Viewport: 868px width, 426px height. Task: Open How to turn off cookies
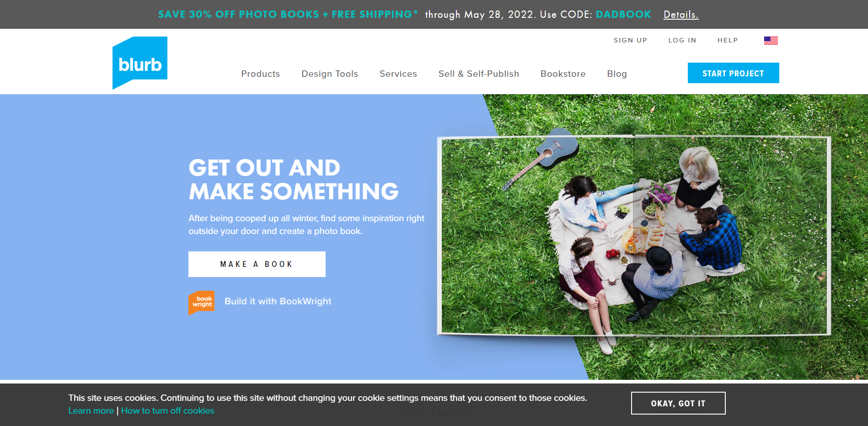[167, 410]
